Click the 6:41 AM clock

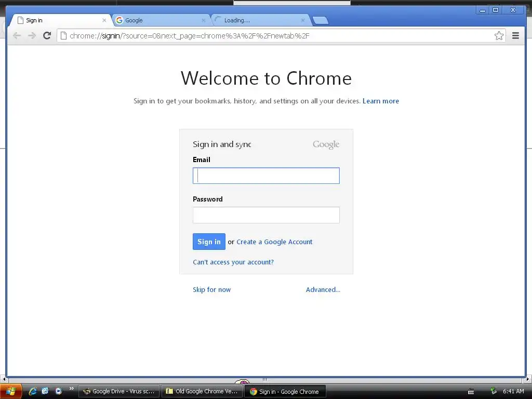513,391
